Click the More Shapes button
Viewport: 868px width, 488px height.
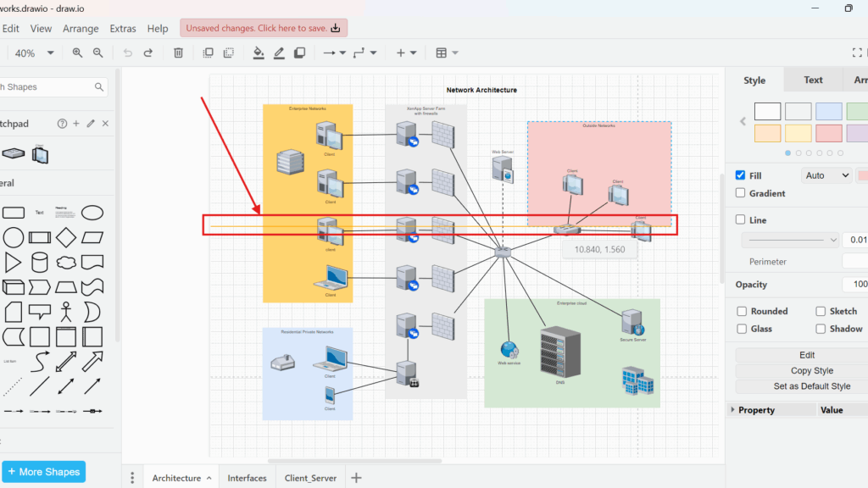(43, 471)
